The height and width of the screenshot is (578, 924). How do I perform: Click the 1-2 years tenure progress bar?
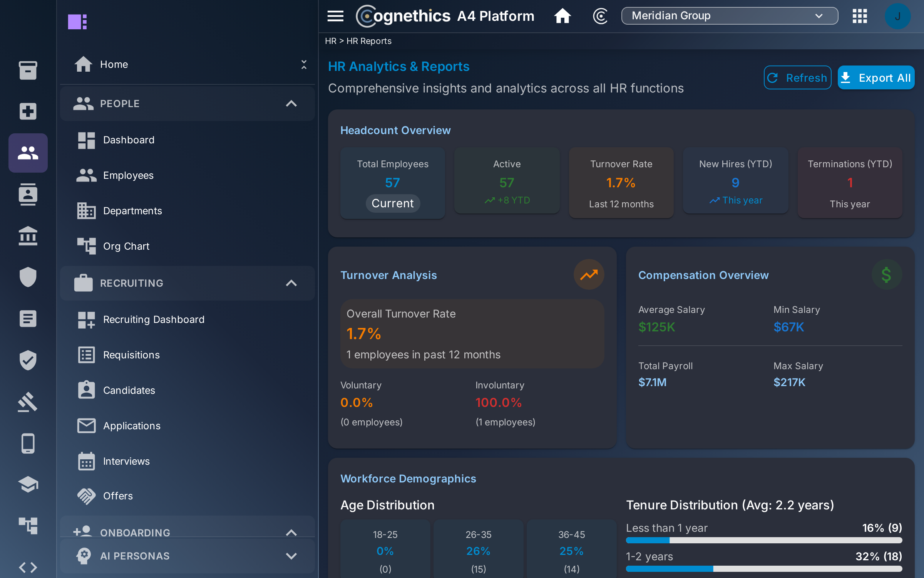tap(764, 569)
